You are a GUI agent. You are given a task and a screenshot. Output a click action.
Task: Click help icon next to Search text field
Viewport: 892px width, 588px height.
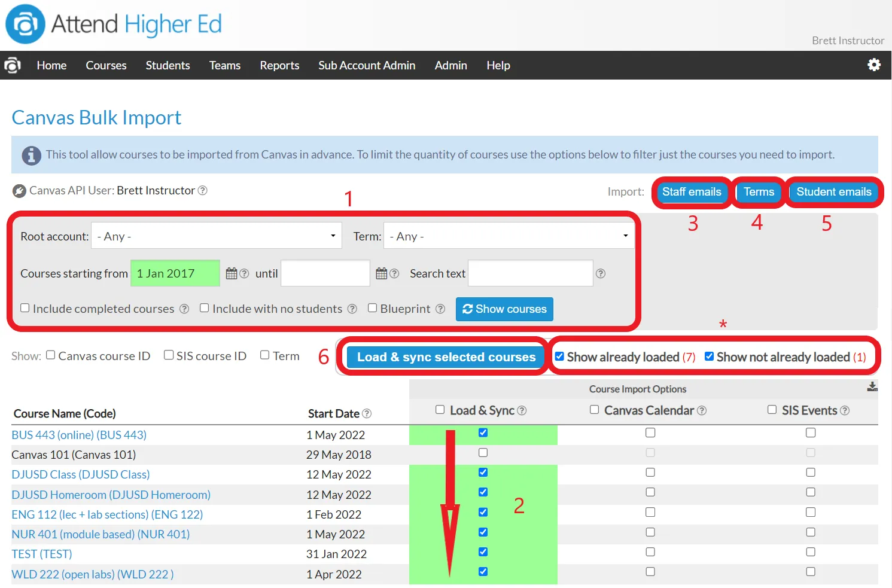(x=601, y=273)
